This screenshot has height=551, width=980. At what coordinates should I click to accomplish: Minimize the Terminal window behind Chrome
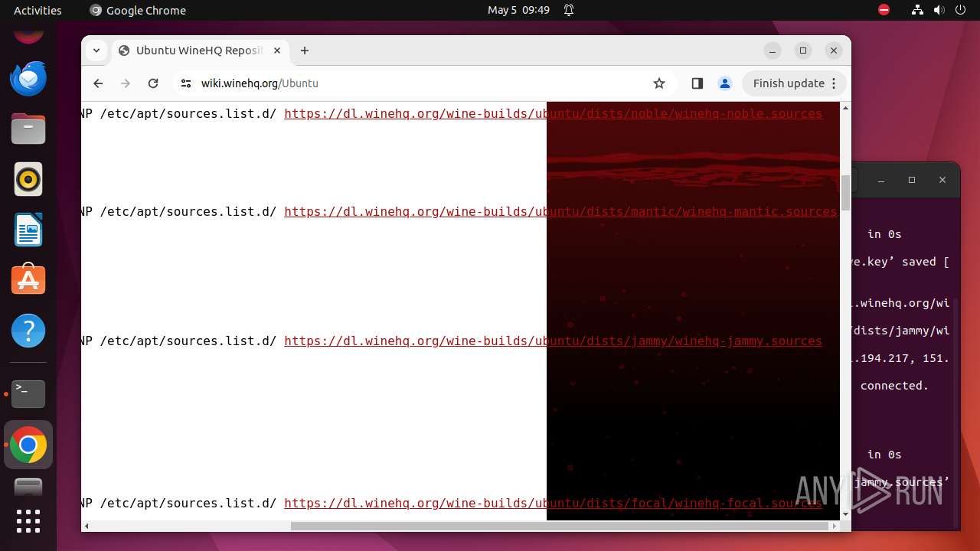tap(881, 180)
